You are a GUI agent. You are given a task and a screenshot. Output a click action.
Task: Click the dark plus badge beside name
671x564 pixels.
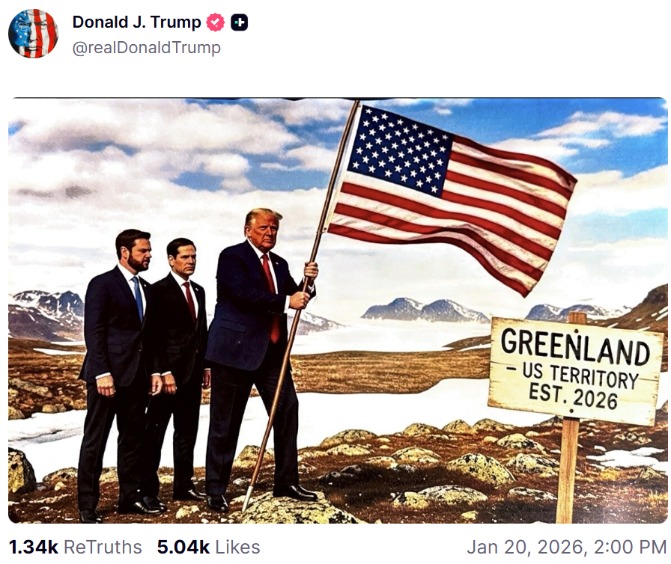(x=239, y=22)
